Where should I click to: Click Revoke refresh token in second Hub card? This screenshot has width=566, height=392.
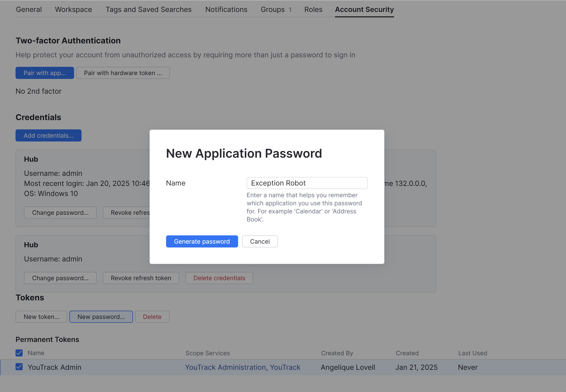point(141,278)
